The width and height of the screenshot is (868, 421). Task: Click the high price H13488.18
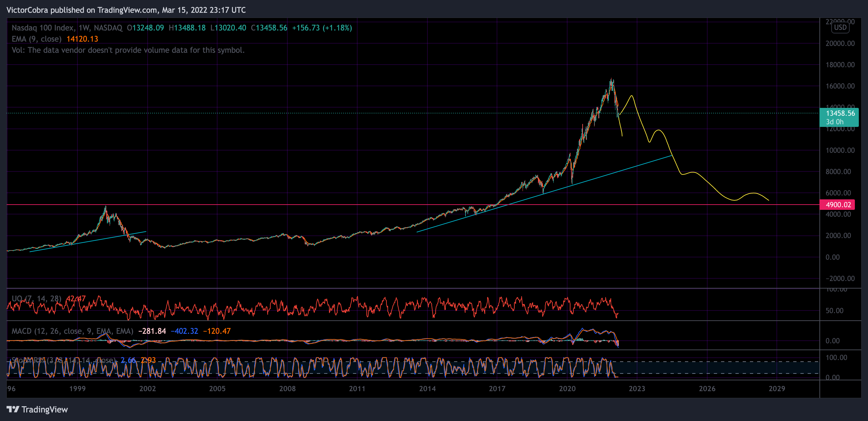coord(187,28)
